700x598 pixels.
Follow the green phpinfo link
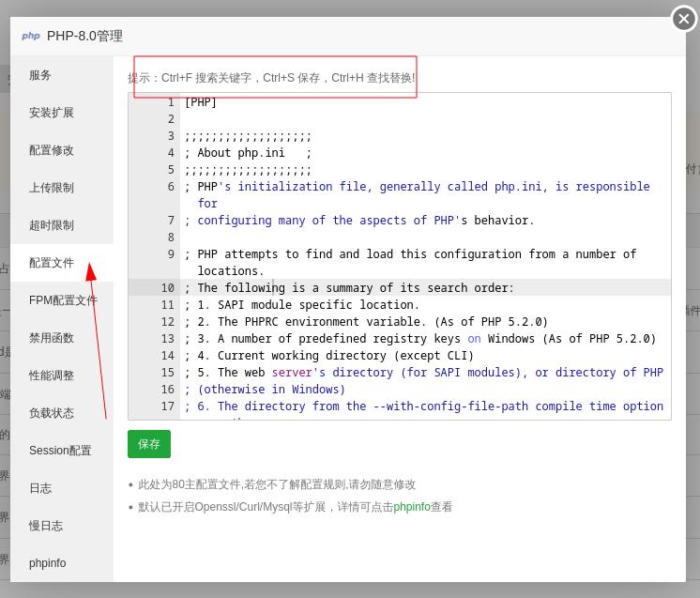pyautogui.click(x=411, y=507)
